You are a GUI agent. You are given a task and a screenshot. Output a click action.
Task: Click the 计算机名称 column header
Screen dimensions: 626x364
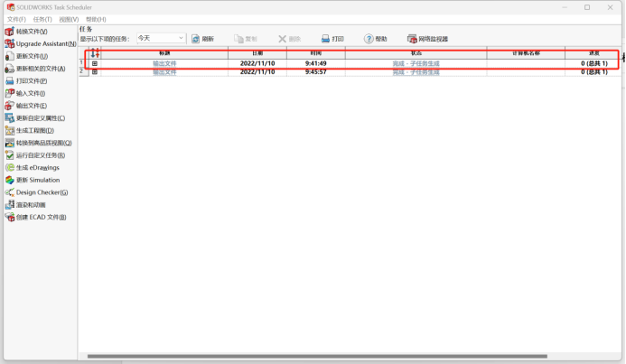(527, 52)
